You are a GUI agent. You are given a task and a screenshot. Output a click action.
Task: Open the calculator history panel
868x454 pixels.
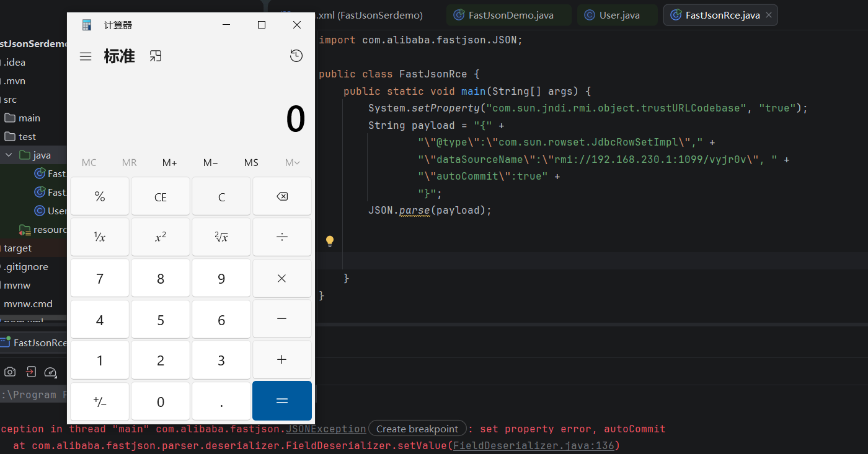[296, 56]
